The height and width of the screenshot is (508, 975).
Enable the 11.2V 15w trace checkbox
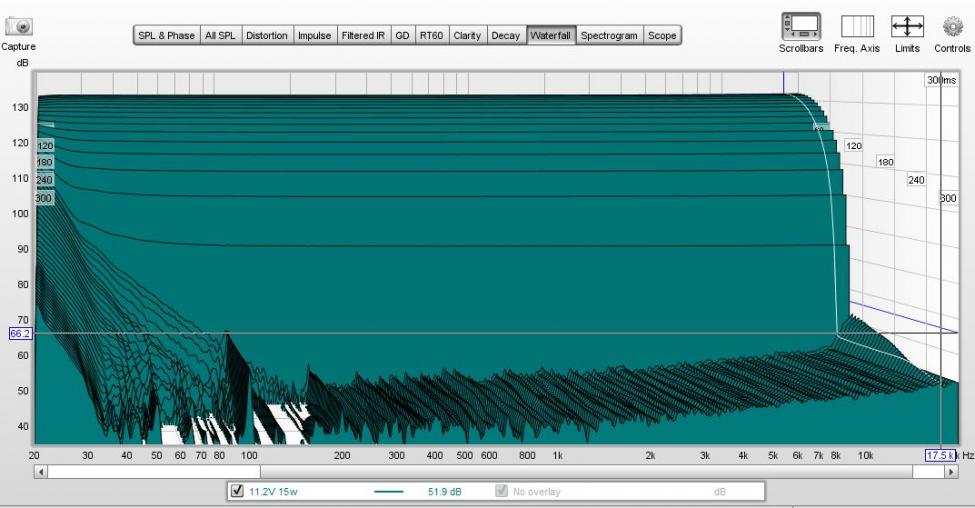click(x=237, y=491)
